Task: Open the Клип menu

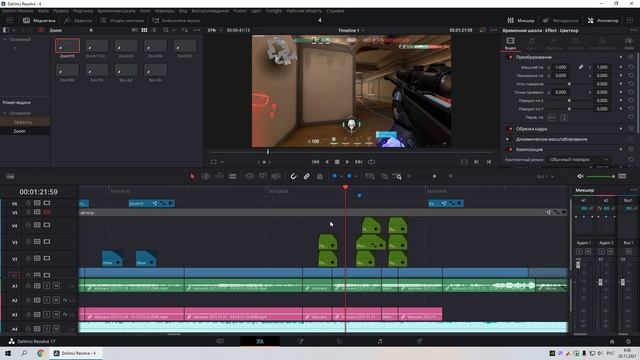Action: coord(145,11)
